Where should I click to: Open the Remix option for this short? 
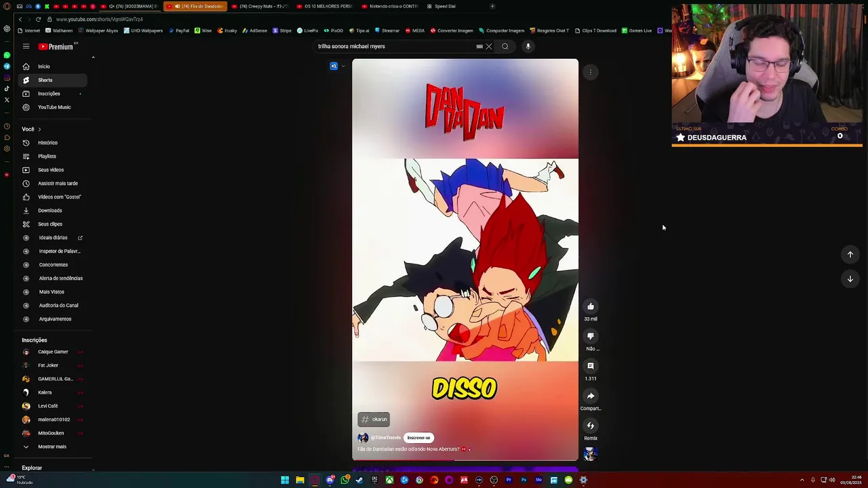coord(591,426)
